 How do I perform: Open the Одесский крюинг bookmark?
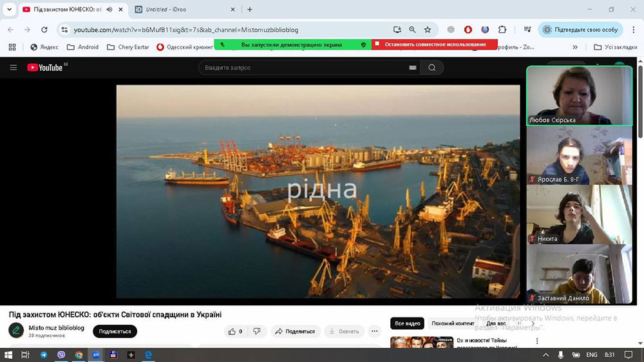click(x=185, y=47)
